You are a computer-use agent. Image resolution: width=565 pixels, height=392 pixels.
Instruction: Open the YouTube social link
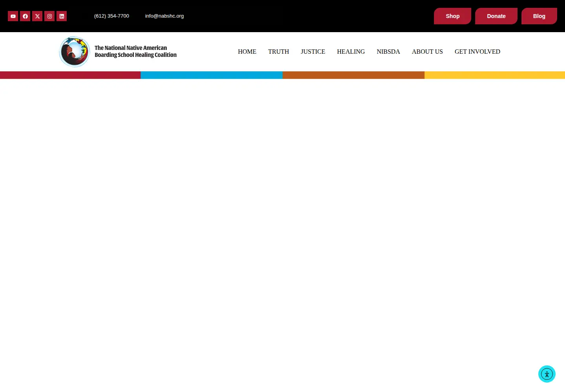tap(13, 16)
